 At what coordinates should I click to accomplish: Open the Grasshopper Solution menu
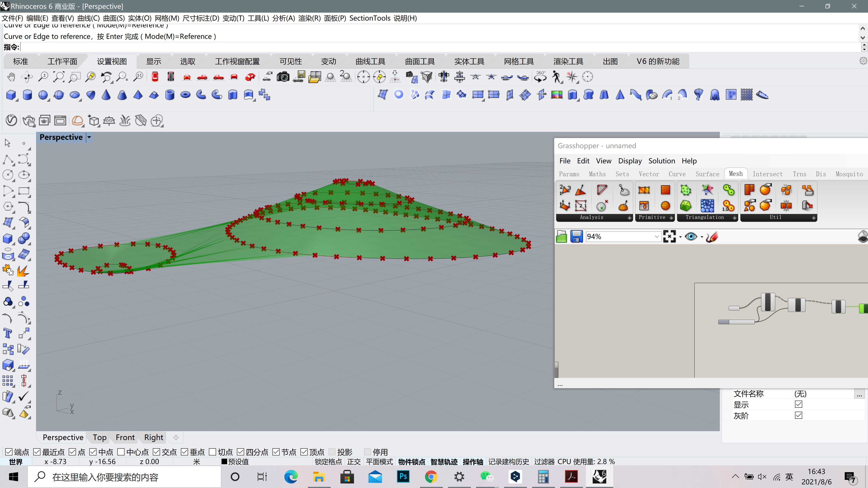pos(661,161)
